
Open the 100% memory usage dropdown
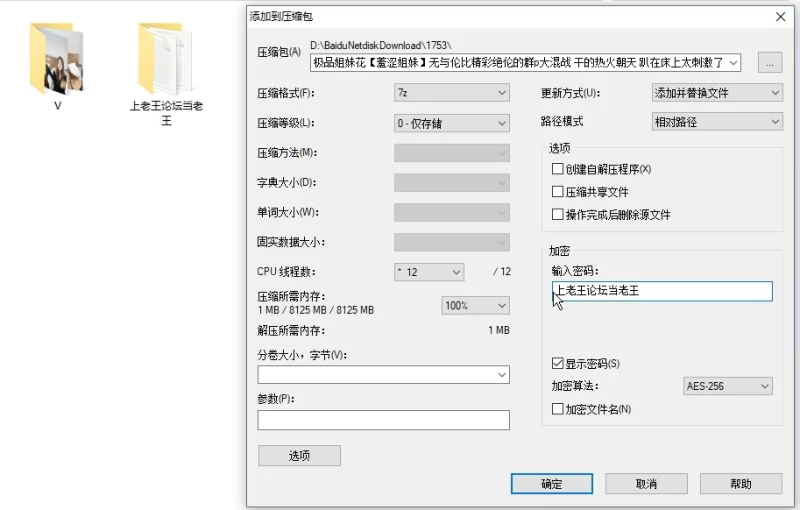475,305
